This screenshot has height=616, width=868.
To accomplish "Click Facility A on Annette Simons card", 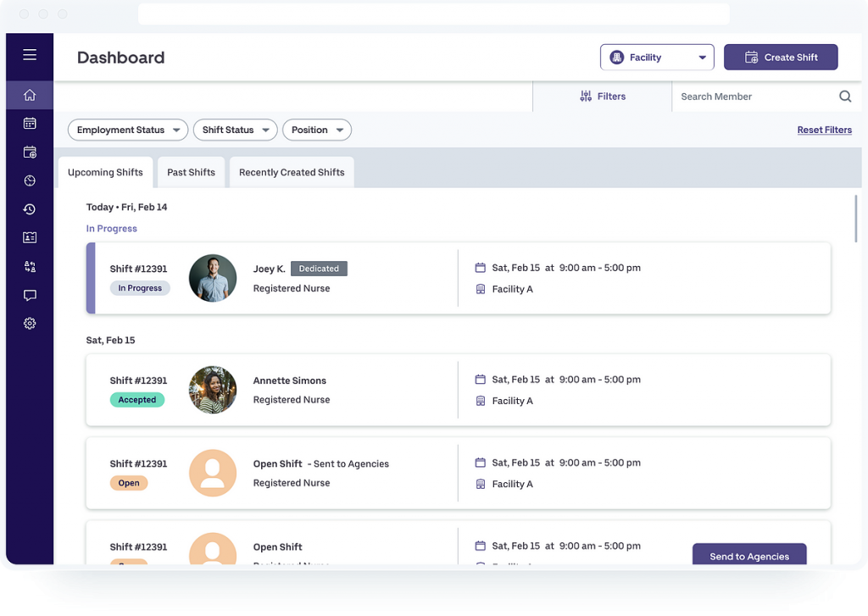I will point(513,401).
